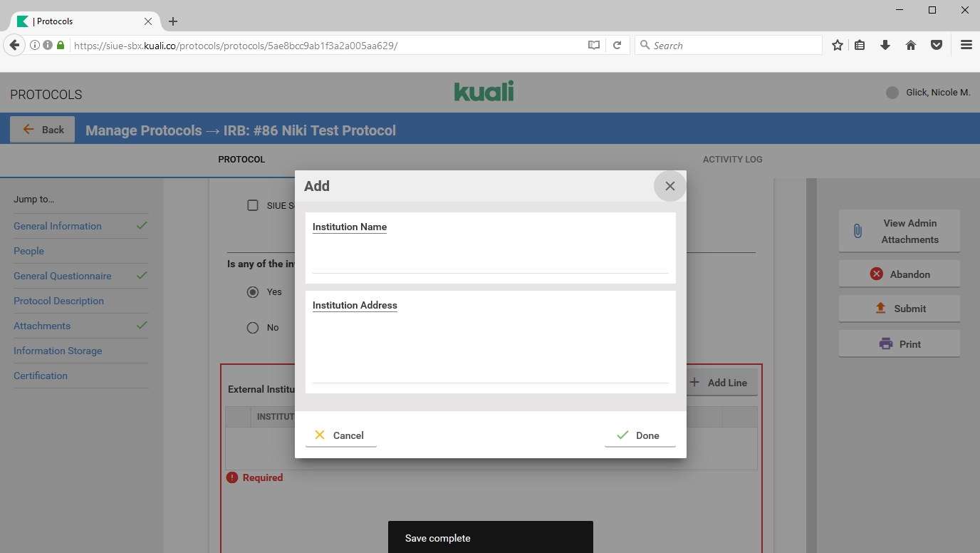980x553 pixels.
Task: Open the Pocket icon in toolbar
Action: [937, 45]
